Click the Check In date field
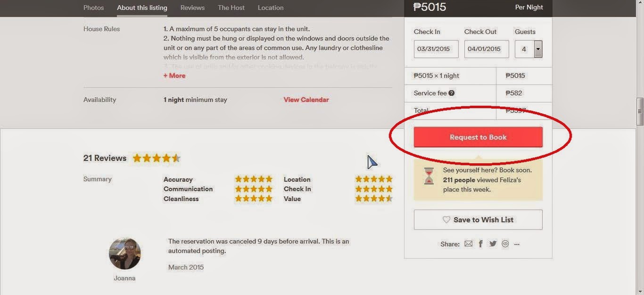Viewport: 644px width, 295px height. (x=436, y=49)
